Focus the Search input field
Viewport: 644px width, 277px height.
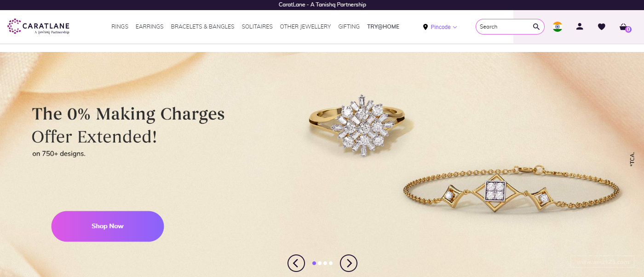[x=505, y=27]
